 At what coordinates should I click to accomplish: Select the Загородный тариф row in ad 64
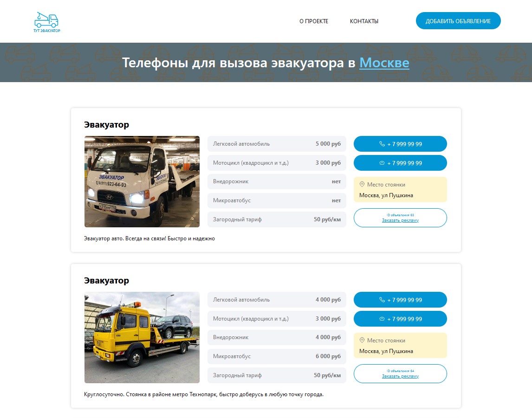[277, 375]
